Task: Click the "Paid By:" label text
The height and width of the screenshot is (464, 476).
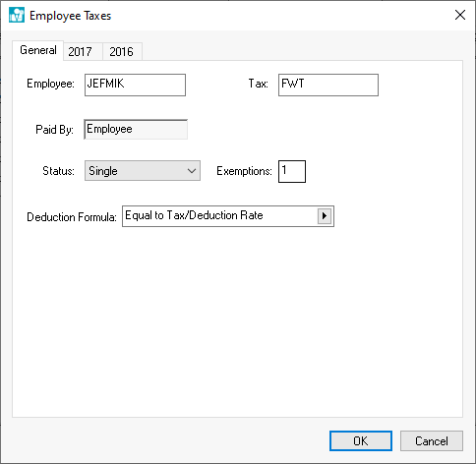Action: coord(54,130)
